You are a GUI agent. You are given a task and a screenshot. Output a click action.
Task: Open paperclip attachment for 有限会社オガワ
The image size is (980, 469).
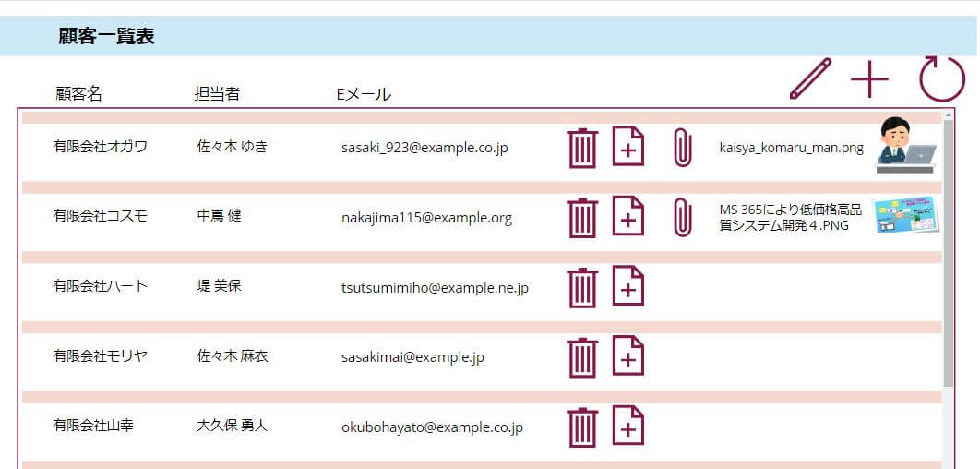click(x=683, y=149)
